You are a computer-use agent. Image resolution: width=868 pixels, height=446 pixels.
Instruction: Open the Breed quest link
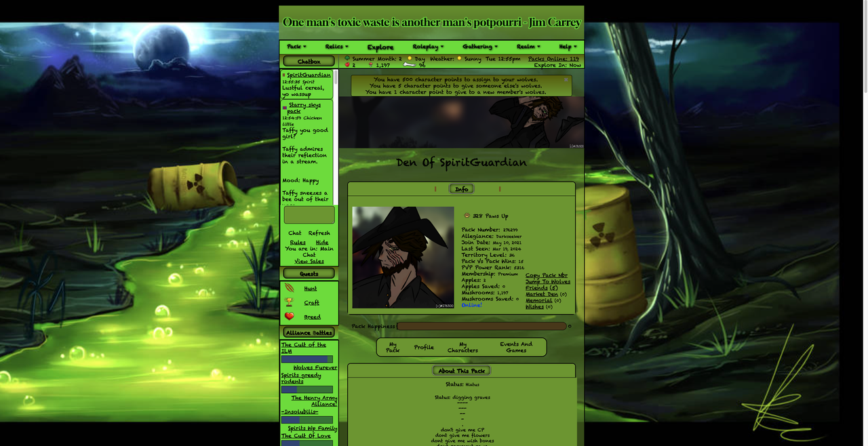pyautogui.click(x=313, y=317)
